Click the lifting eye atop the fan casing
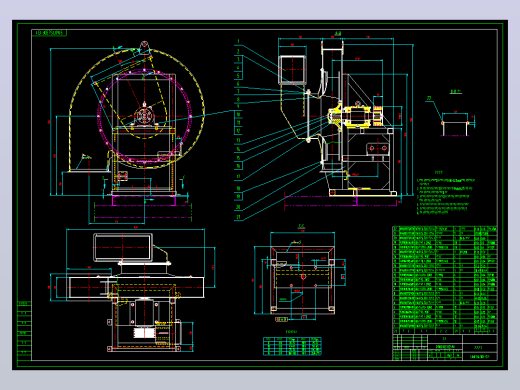This screenshot has height=390, width=520. click(x=144, y=47)
